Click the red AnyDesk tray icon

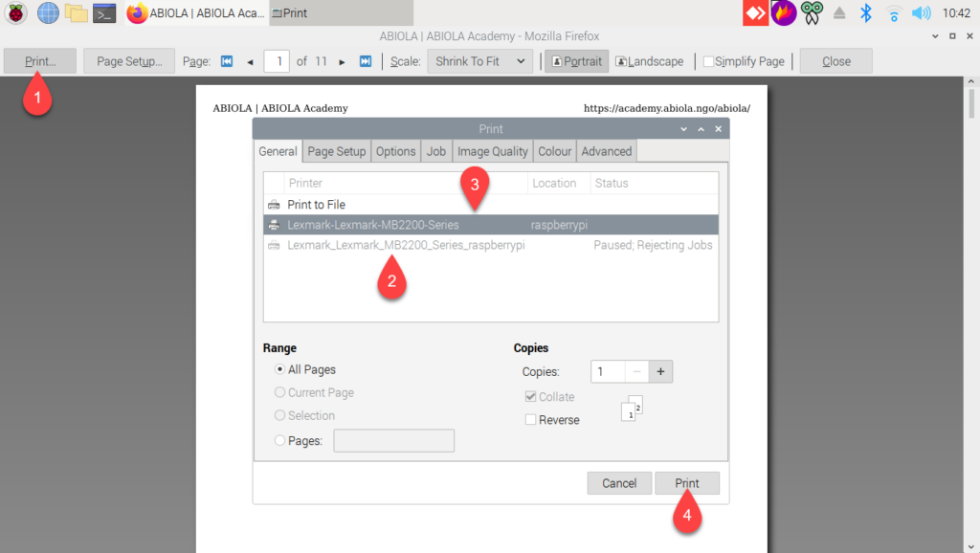(x=755, y=12)
